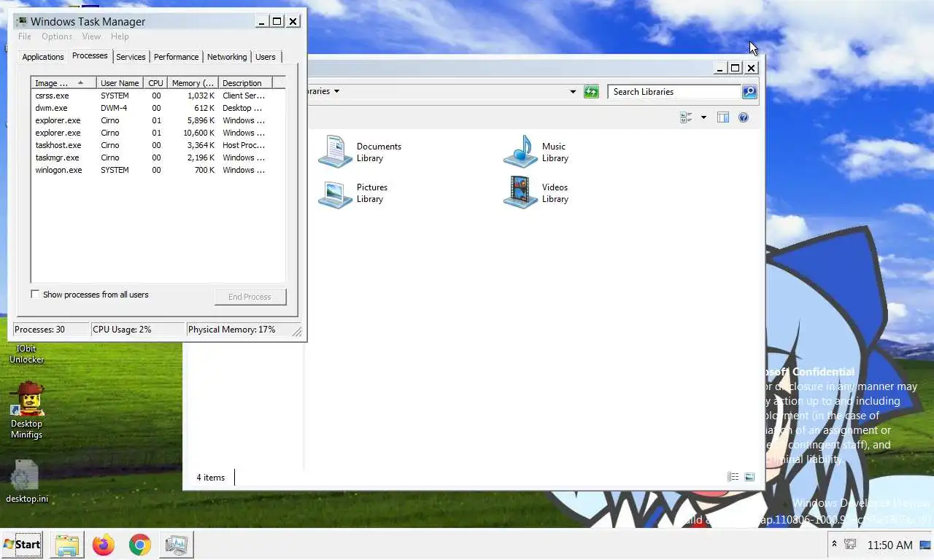Sort processes by Description column
The height and width of the screenshot is (560, 934).
244,83
